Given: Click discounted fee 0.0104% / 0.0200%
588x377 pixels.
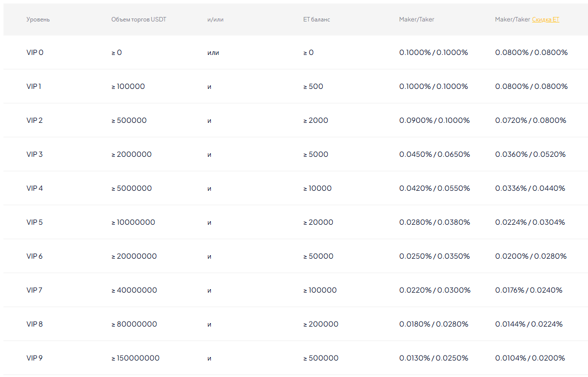Looking at the screenshot, I should click(530, 358).
